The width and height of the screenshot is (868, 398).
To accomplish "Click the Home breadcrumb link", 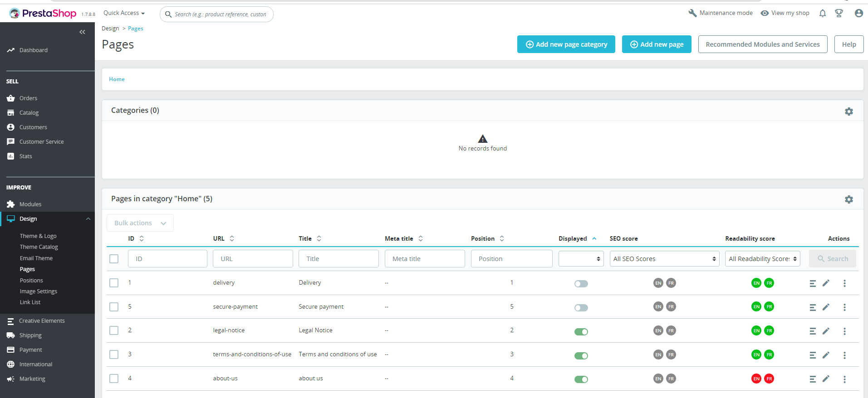I will point(117,79).
